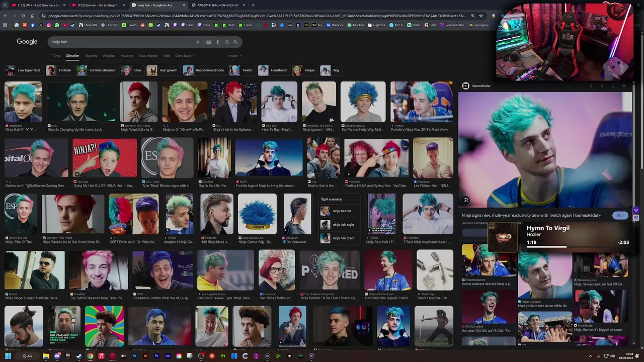The height and width of the screenshot is (362, 644).
Task: Open taskbar search box 'Ara'
Action: (28, 356)
